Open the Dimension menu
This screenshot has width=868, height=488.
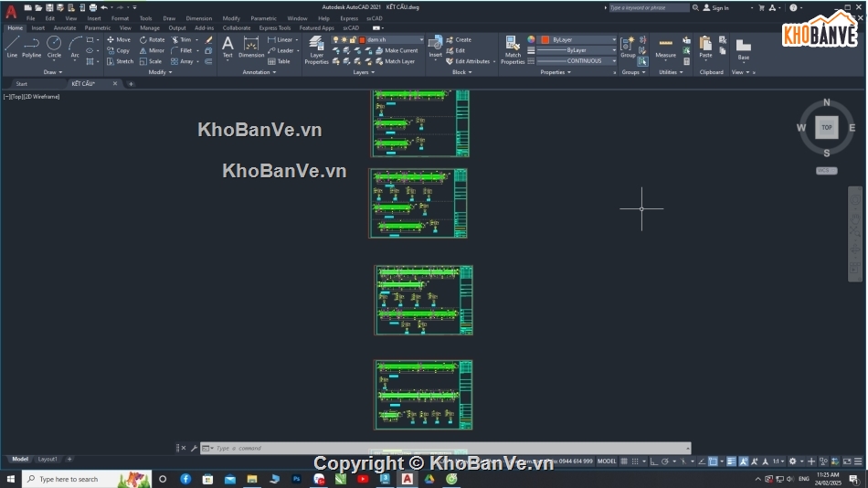(x=199, y=18)
